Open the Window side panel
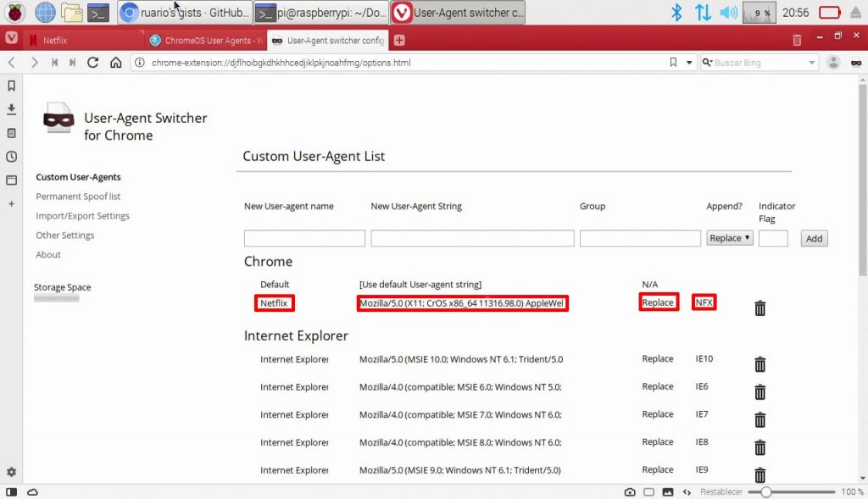Screen dimensions: 868x499 pyautogui.click(x=11, y=180)
